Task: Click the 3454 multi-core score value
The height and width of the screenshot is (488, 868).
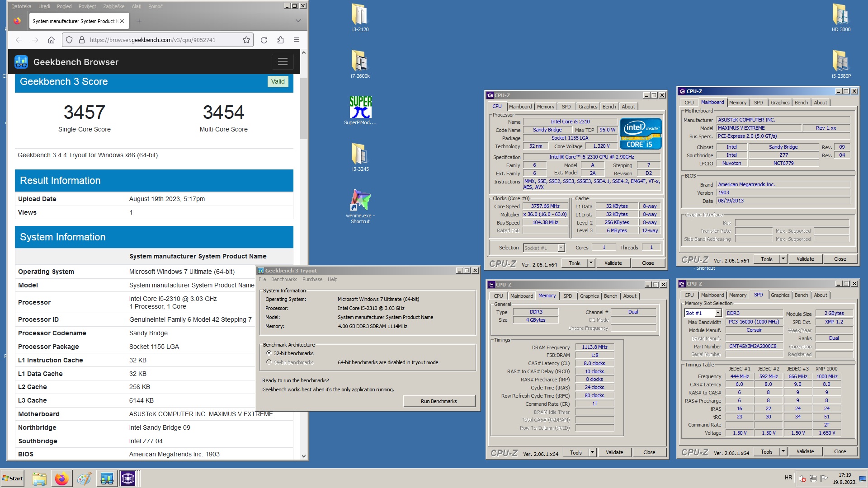Action: pos(223,113)
